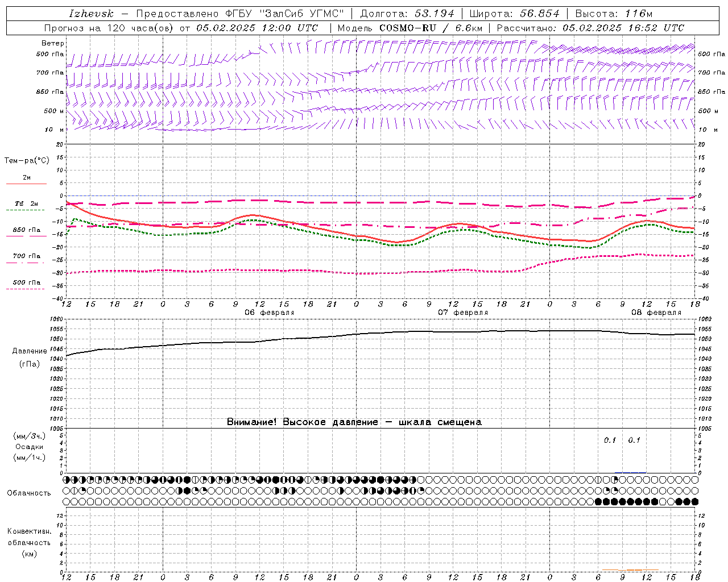This screenshot has height=582, width=728.
Task: Click the "08 февраля" date label
Action: (656, 313)
